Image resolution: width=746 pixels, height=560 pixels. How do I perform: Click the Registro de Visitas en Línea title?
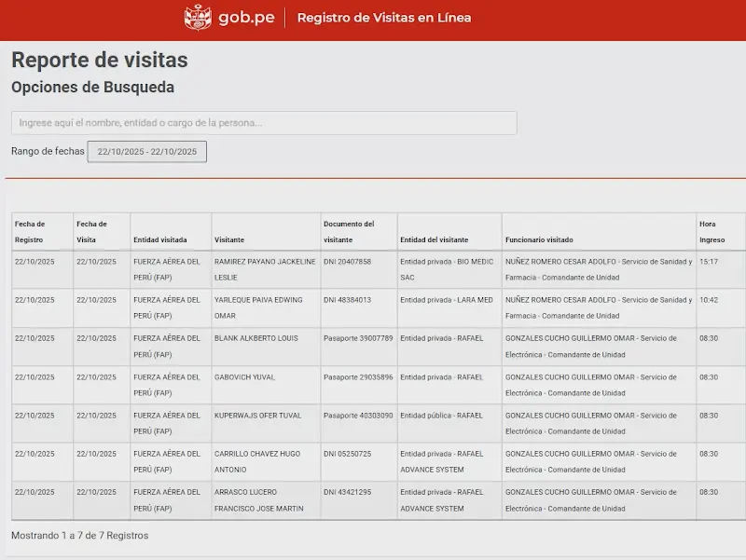point(383,18)
